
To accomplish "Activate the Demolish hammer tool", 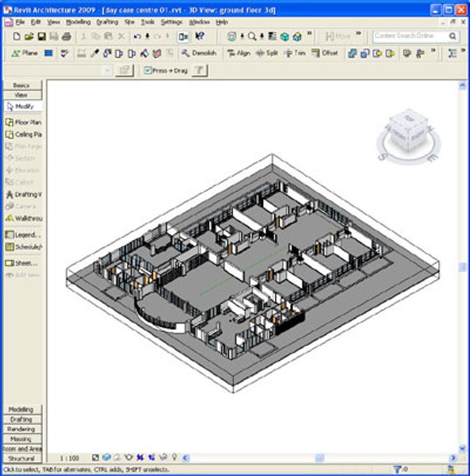I will 199,53.
